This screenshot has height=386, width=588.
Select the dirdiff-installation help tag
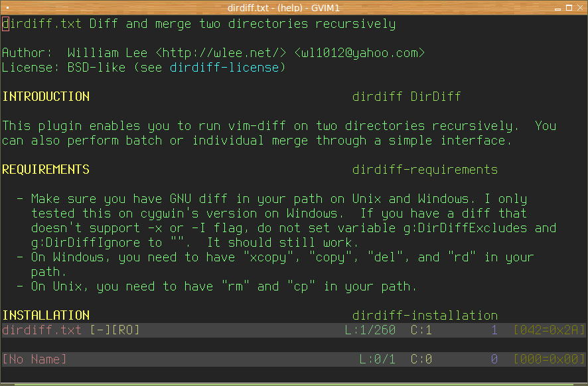point(425,315)
